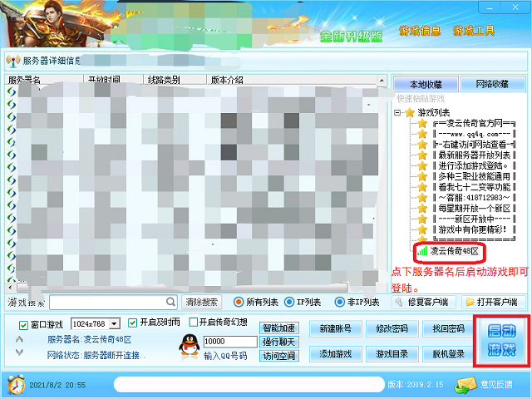
Task: Select the 凌云传奇48区 server entry
Action: [454, 251]
